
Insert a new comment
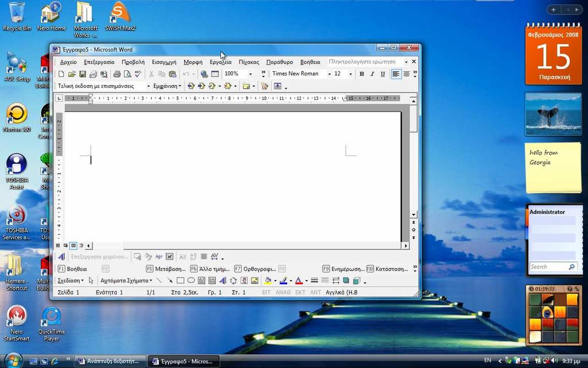[x=246, y=86]
